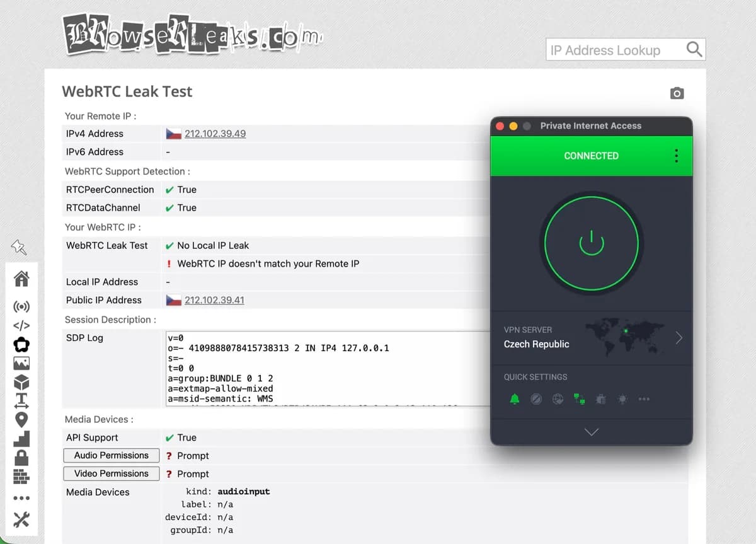The width and height of the screenshot is (756, 544).
Task: Click the 'a=group:BUNDLE 0 1 2' SDP line
Action: point(220,378)
